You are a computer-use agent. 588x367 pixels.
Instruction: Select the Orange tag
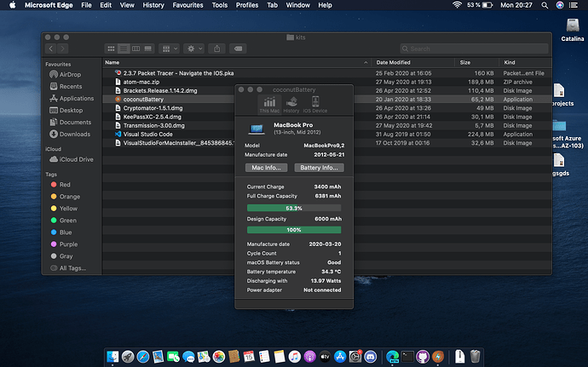tap(69, 197)
